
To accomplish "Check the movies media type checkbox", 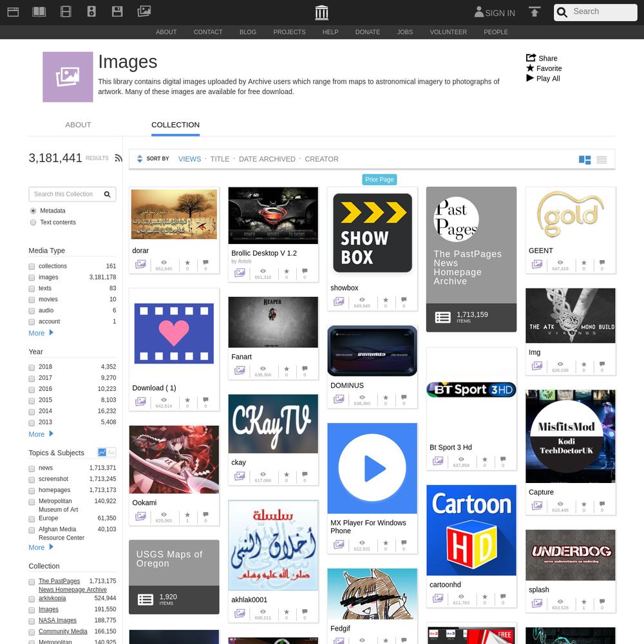I will (x=32, y=300).
